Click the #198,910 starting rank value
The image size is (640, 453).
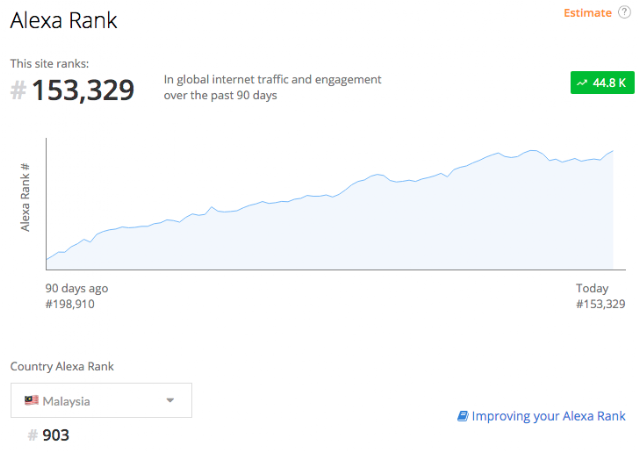(x=70, y=304)
